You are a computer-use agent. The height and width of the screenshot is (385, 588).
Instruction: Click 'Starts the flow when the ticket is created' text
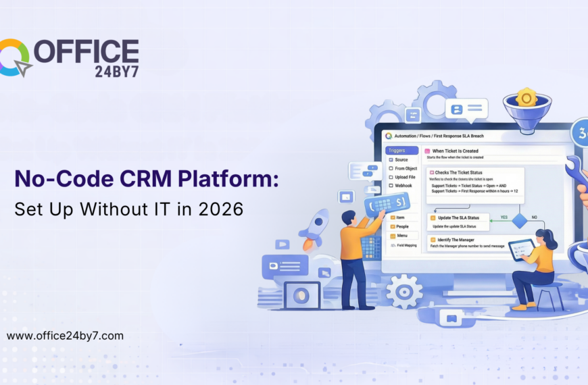[x=455, y=157]
